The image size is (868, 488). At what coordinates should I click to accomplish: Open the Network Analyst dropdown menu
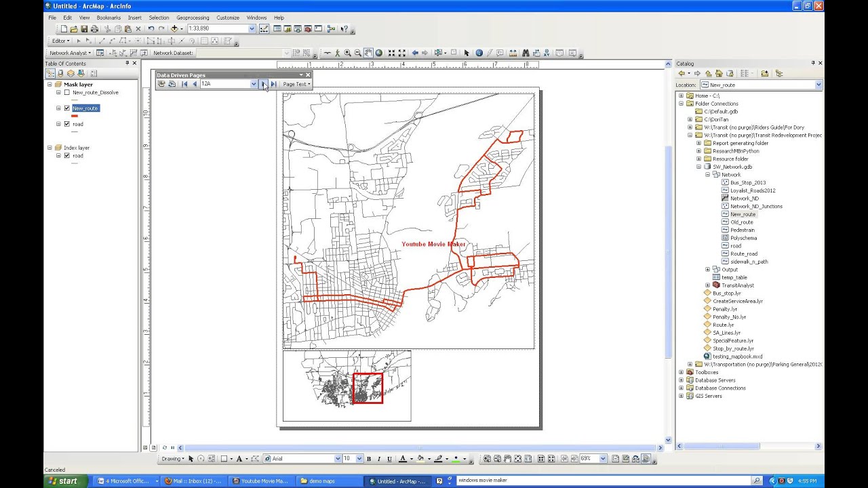pos(70,53)
